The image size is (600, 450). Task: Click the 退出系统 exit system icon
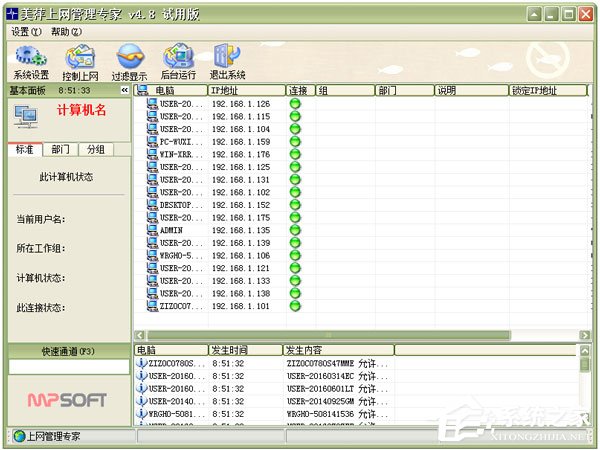(x=227, y=61)
